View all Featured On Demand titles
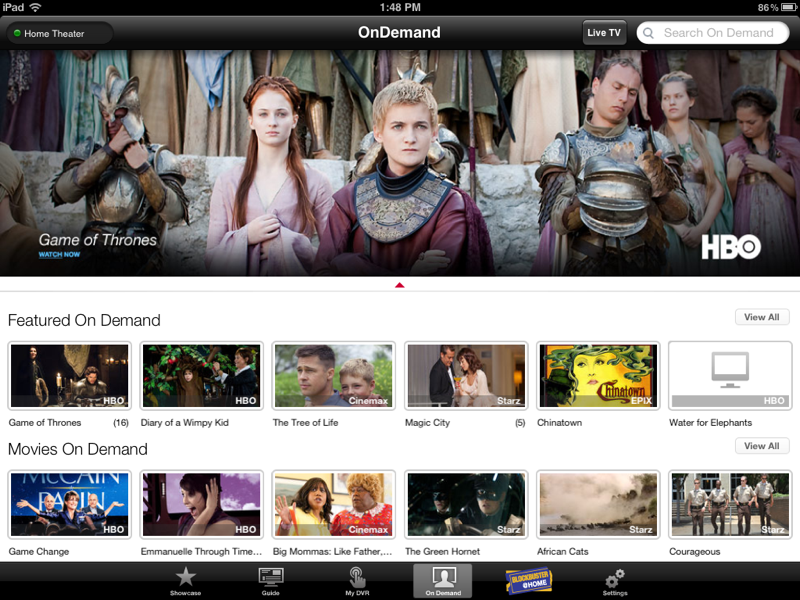800x600 pixels. pos(762,317)
